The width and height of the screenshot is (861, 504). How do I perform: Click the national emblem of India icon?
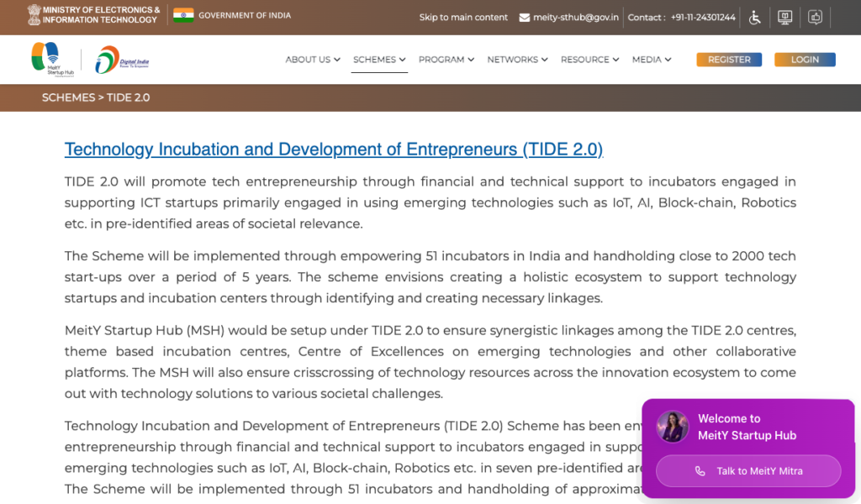pyautogui.click(x=34, y=14)
